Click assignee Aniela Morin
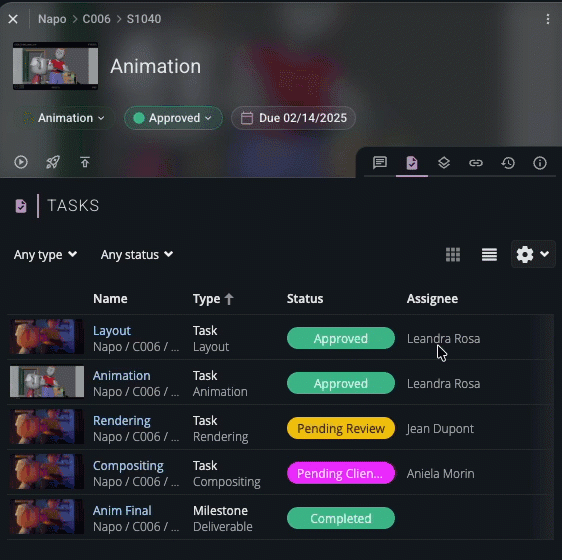Screen dimensions: 562x560 (440, 474)
